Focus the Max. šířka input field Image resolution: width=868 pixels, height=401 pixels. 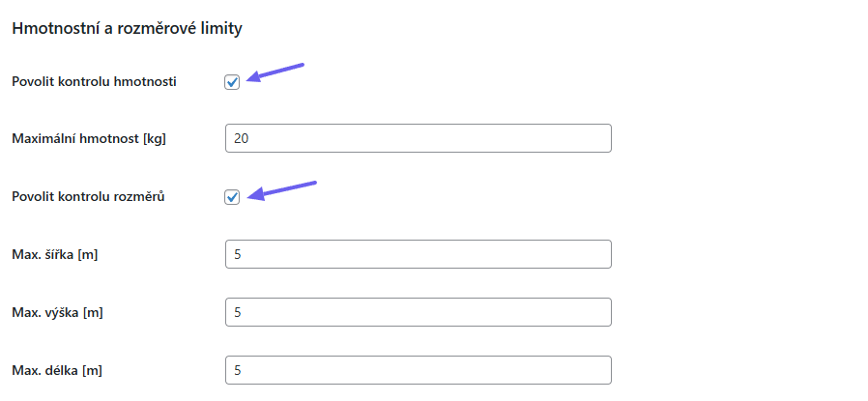pos(418,254)
